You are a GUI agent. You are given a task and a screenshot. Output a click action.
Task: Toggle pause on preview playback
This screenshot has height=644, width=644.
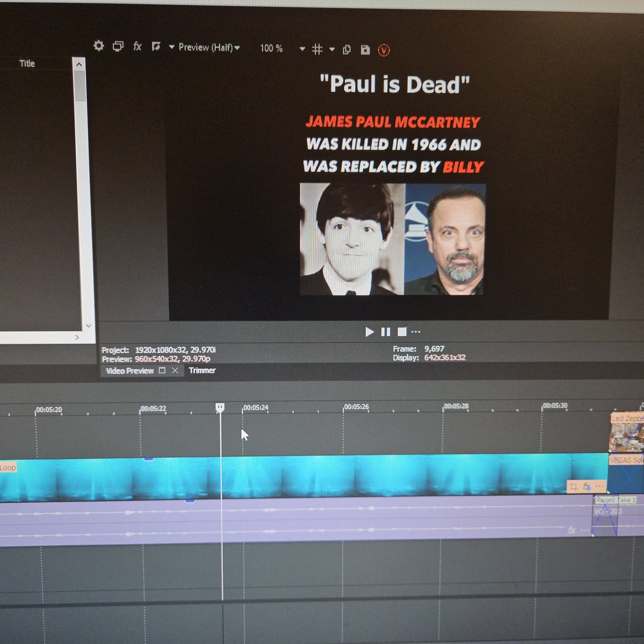click(385, 332)
